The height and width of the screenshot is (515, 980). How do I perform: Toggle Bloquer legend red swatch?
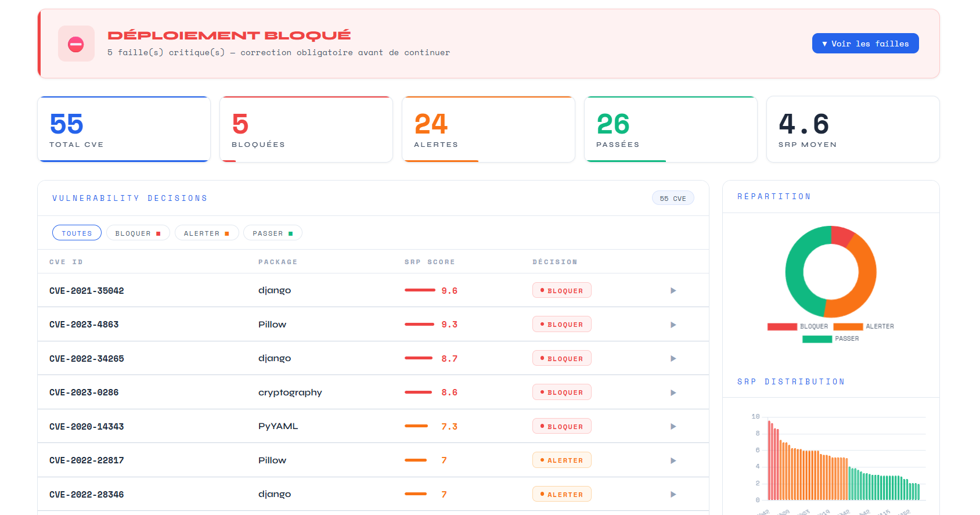(x=782, y=327)
